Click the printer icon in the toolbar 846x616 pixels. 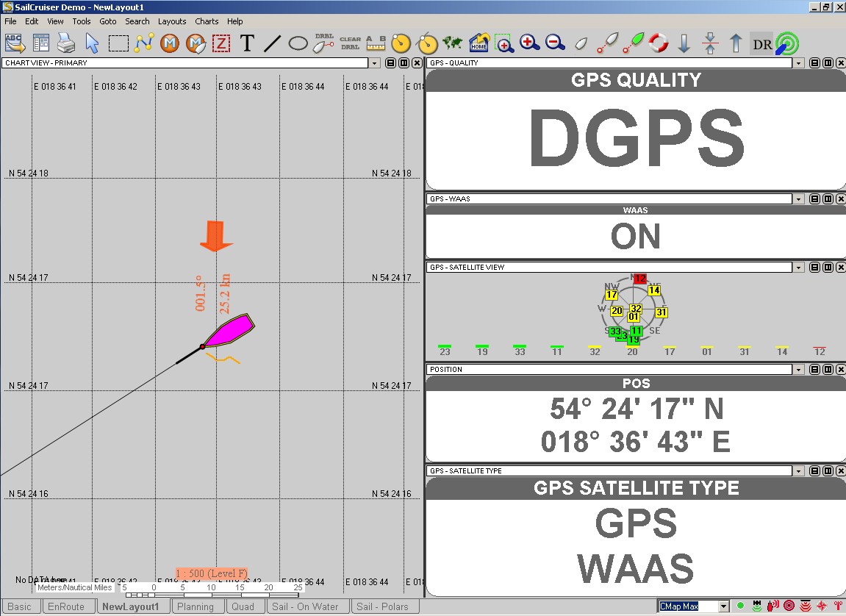click(x=66, y=43)
